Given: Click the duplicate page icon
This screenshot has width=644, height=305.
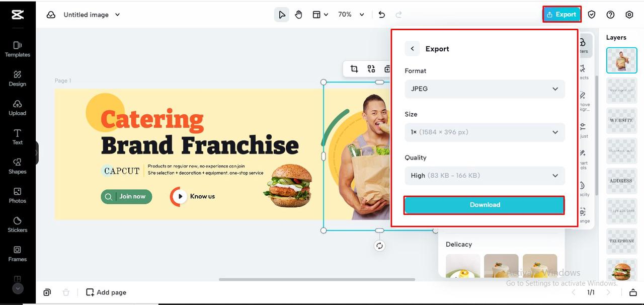Looking at the screenshot, I should pos(47,292).
